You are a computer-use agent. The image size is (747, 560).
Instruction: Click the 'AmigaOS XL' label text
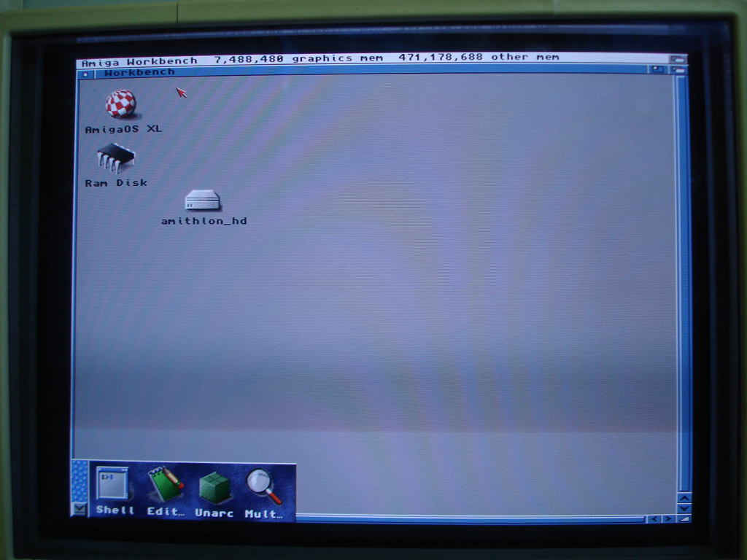(123, 129)
